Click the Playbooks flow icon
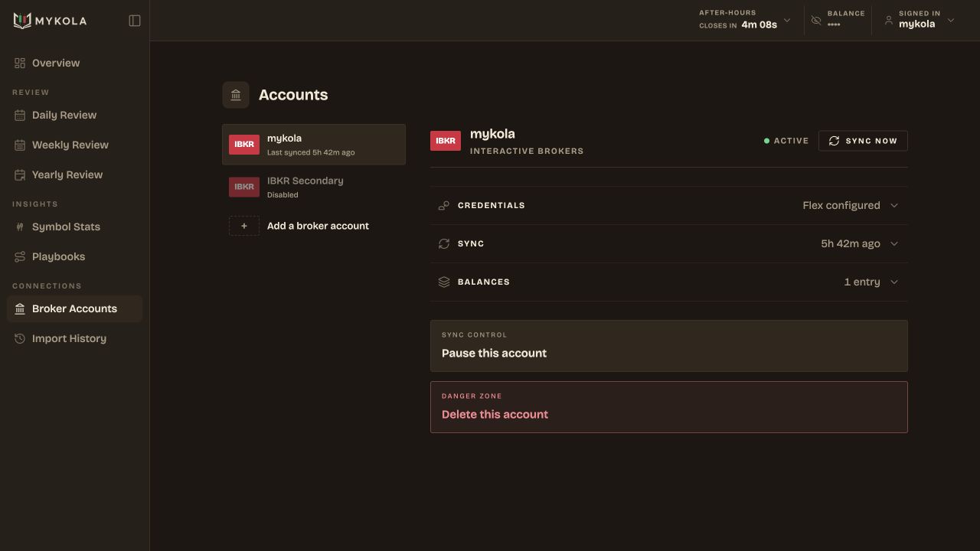The image size is (980, 551). coord(20,256)
